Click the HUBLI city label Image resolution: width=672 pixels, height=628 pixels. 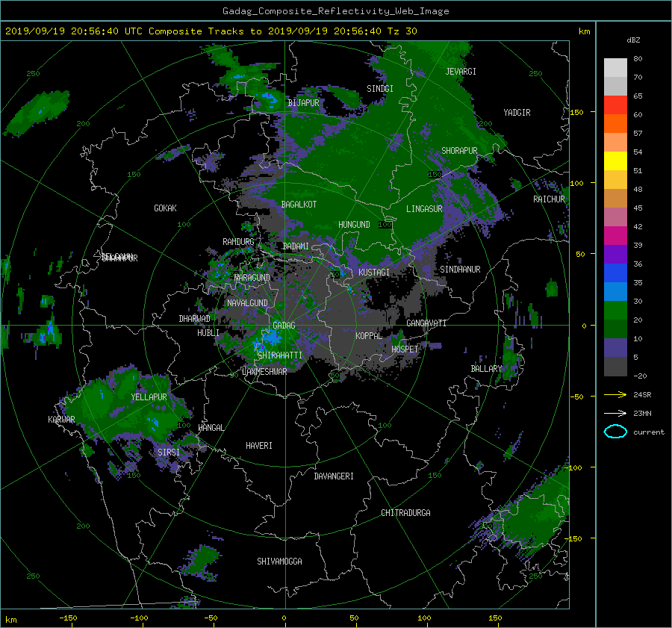point(208,333)
